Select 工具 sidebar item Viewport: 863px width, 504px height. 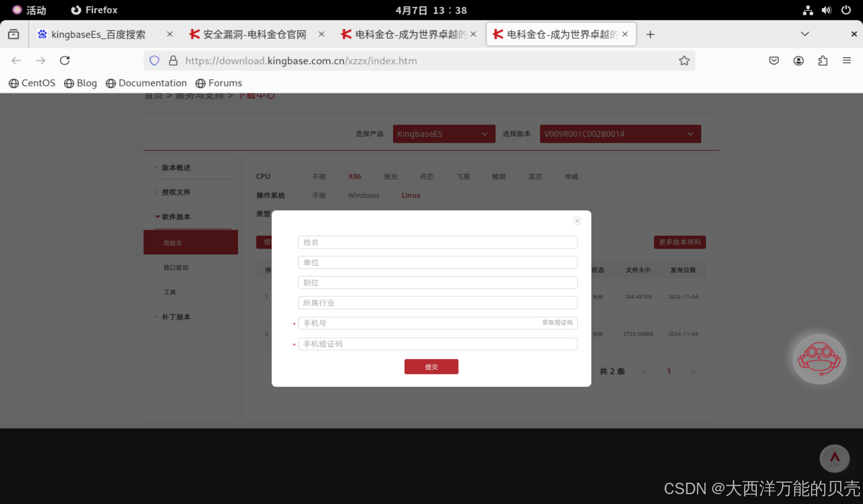coord(170,292)
